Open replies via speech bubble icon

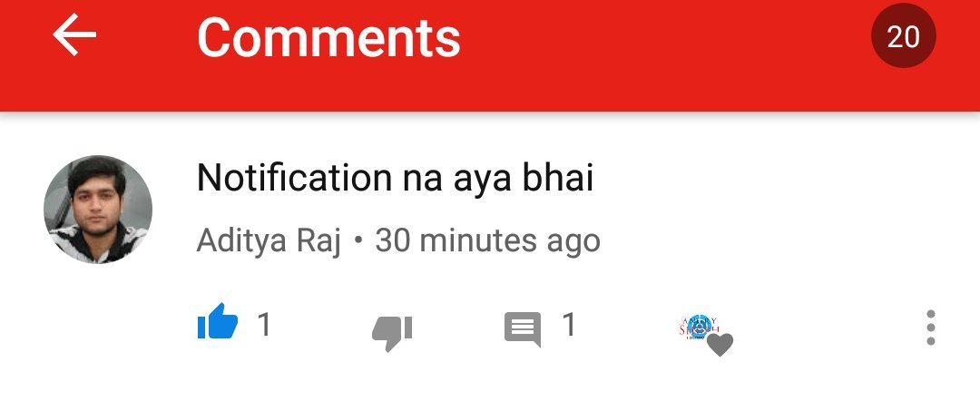(523, 329)
